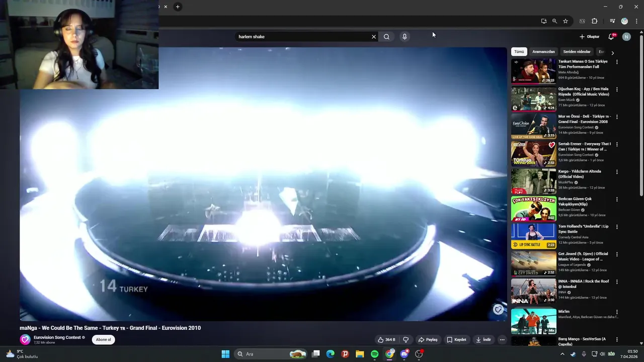Screen dimensions: 644x362
Task: Open options menu for Kargo video
Action: pyautogui.click(x=617, y=172)
